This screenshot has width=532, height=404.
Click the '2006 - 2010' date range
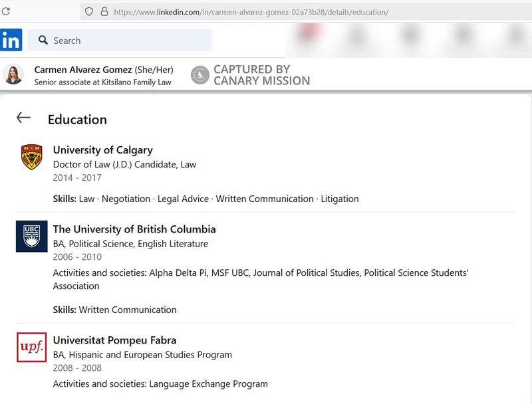[77, 257]
